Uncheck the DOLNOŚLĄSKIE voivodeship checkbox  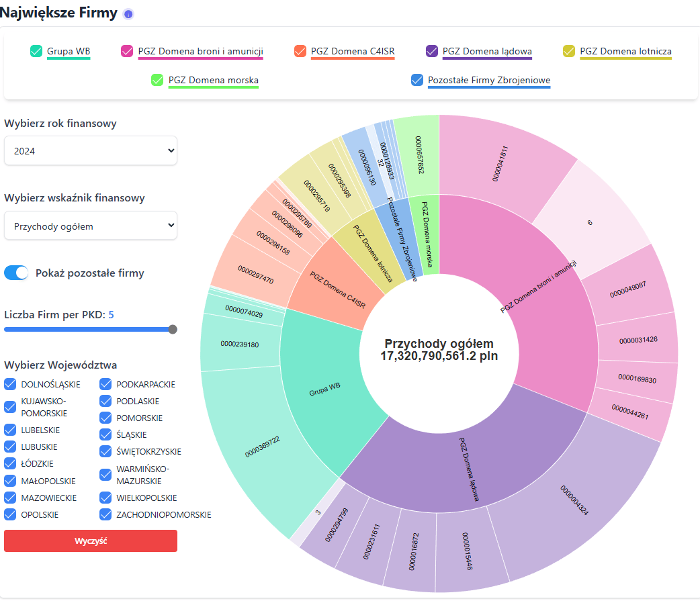click(x=11, y=384)
